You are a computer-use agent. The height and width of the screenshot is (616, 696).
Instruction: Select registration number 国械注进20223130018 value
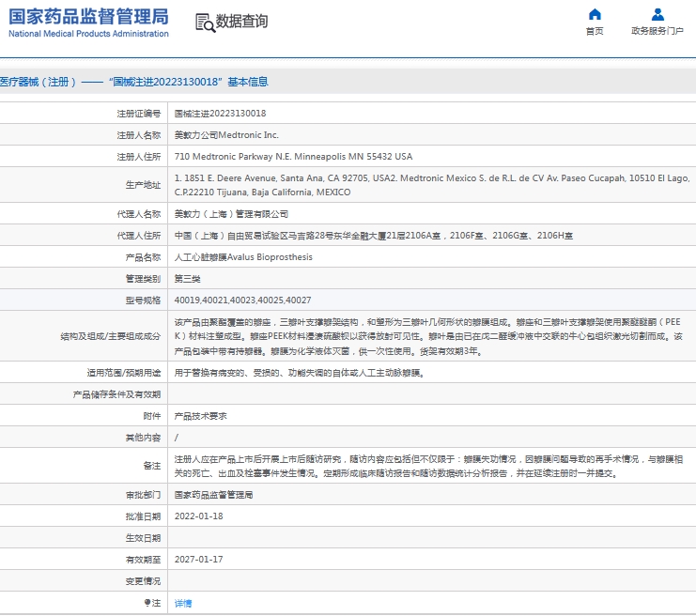coord(220,114)
